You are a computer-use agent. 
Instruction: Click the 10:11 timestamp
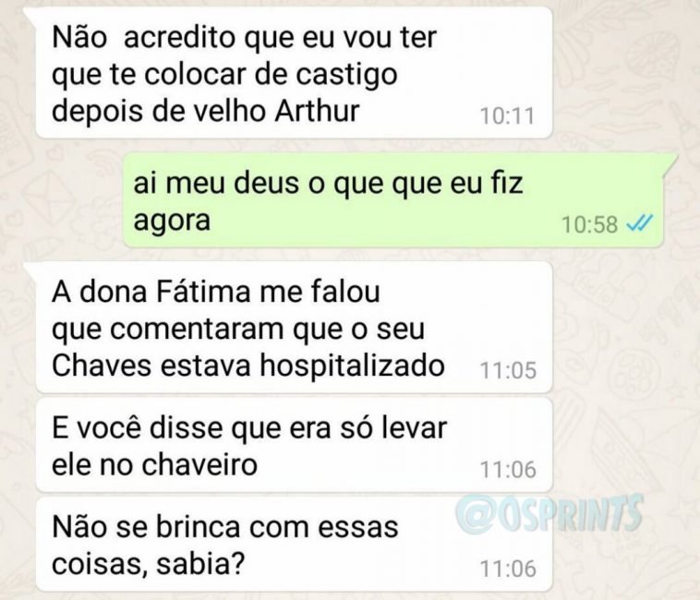pyautogui.click(x=507, y=116)
